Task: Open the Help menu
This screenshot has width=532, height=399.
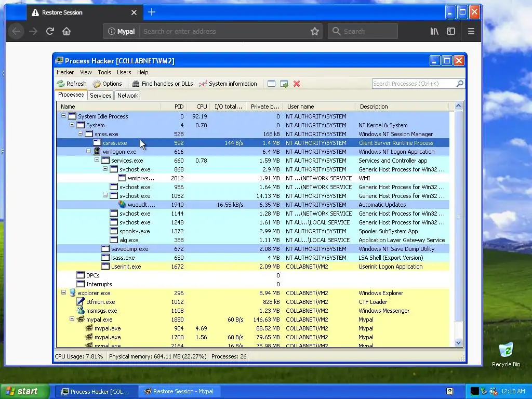Action: [142, 72]
